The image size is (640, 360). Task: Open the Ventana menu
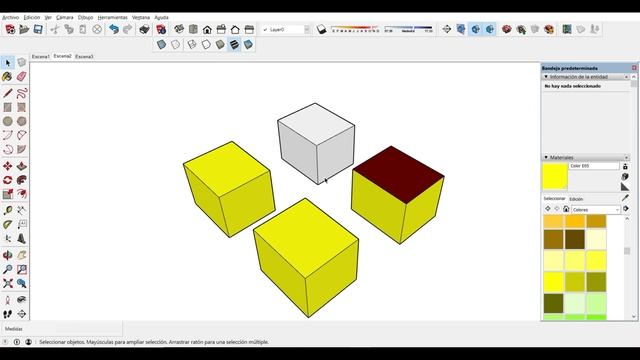[141, 18]
